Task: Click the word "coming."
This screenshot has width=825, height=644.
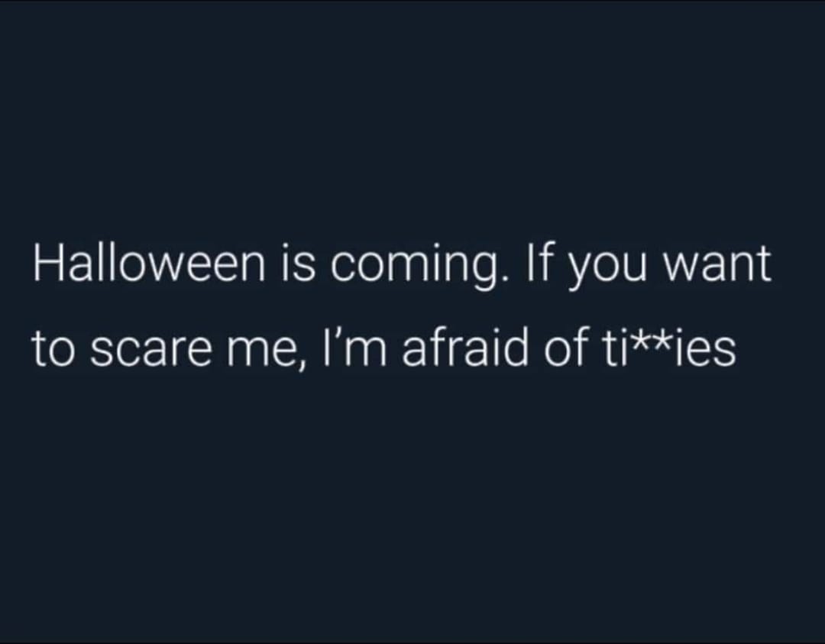Action: coord(420,267)
